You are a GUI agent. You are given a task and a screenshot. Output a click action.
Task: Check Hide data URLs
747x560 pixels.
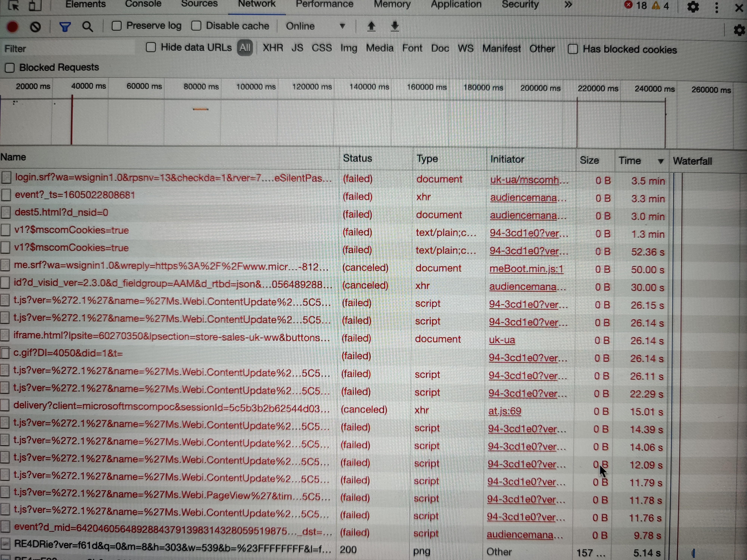(151, 47)
